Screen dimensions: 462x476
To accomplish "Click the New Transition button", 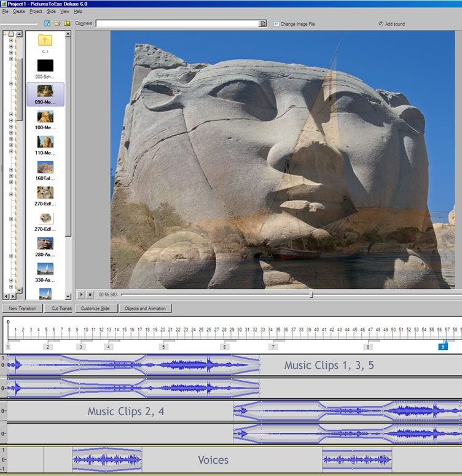I will [x=23, y=308].
